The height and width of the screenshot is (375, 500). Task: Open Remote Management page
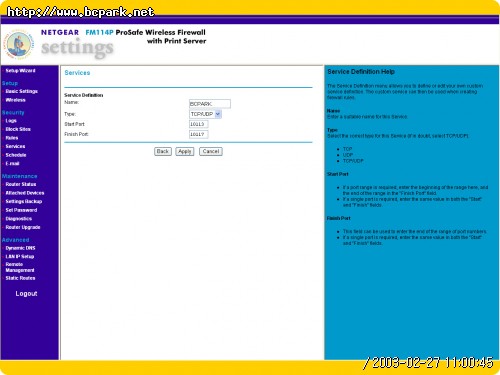pyautogui.click(x=20, y=267)
